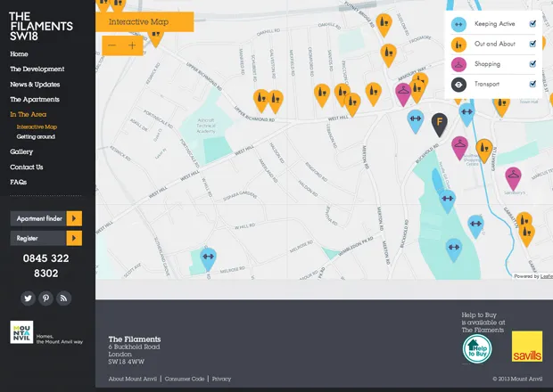This screenshot has width=553, height=392.
Task: Open the Pinterest social icon
Action: click(45, 298)
